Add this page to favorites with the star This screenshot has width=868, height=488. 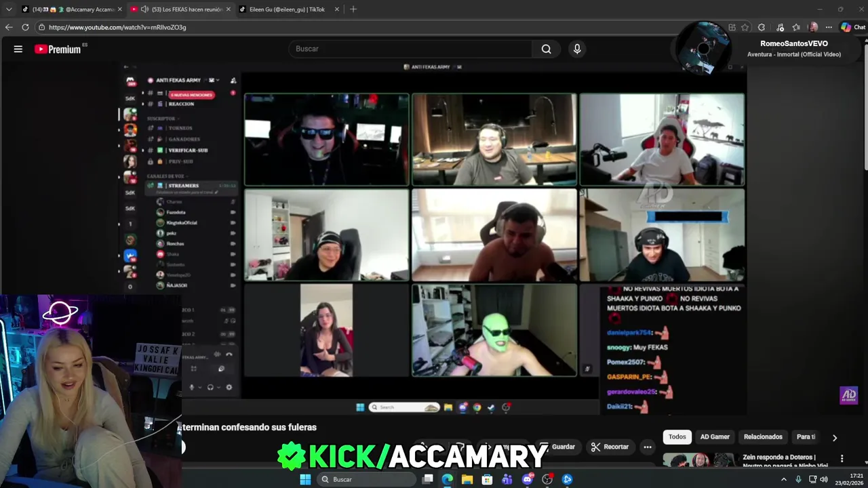745,27
